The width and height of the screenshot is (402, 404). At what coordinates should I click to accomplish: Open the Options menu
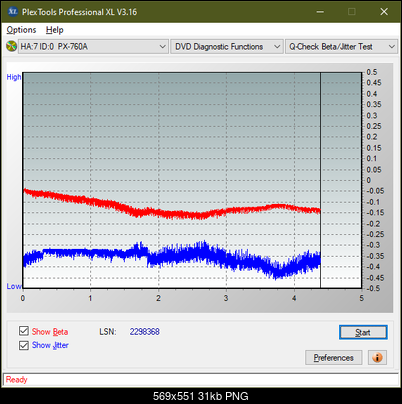21,30
